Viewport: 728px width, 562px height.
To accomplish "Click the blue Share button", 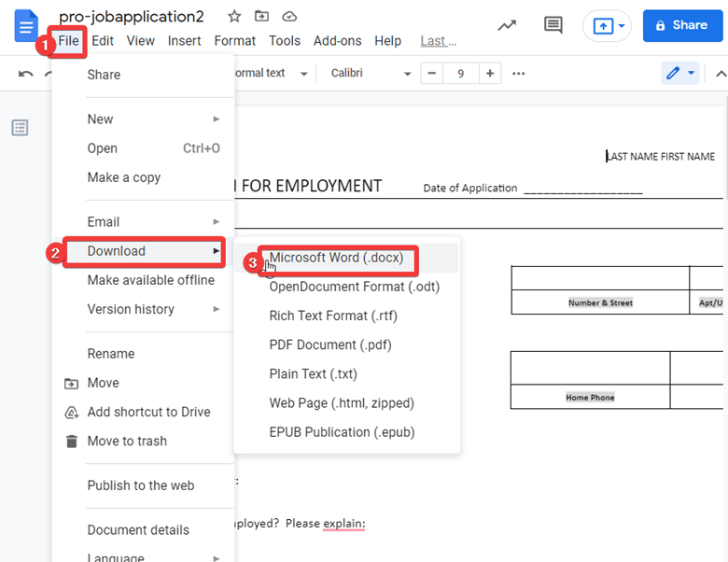I will pyautogui.click(x=682, y=25).
